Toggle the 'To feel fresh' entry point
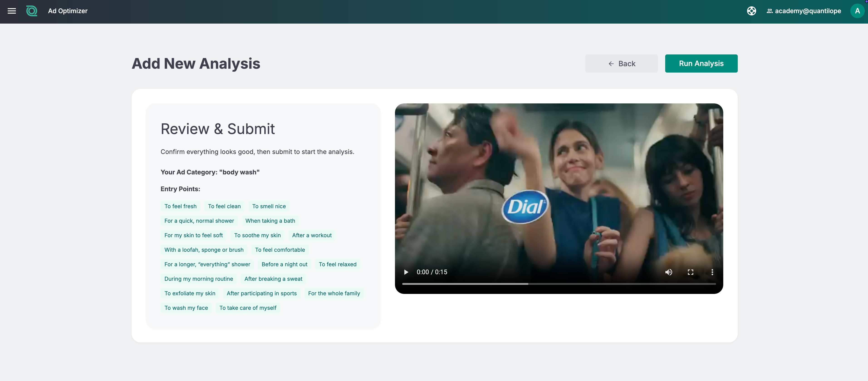The image size is (868, 381). (x=180, y=206)
